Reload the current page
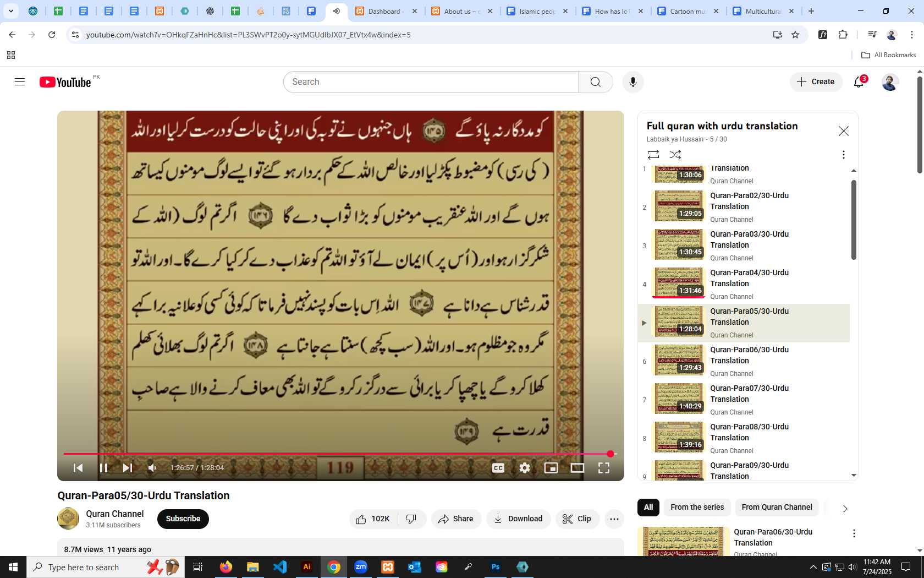The image size is (924, 578). (52, 35)
